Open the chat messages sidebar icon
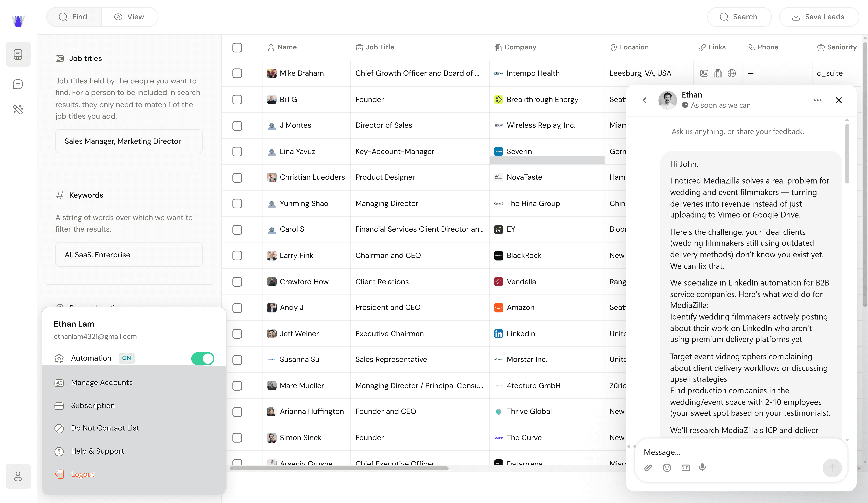 tap(18, 84)
